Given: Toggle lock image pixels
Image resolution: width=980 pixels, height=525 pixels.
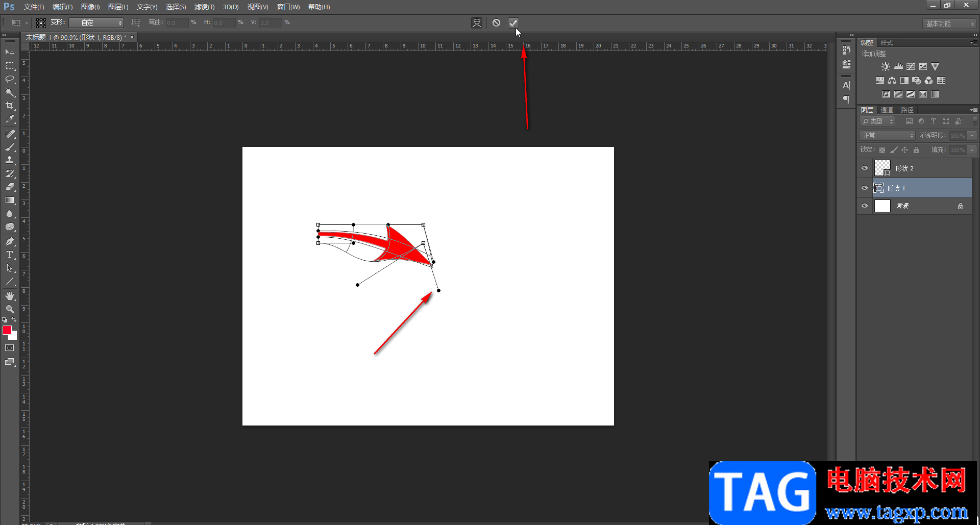Looking at the screenshot, I should (x=893, y=150).
